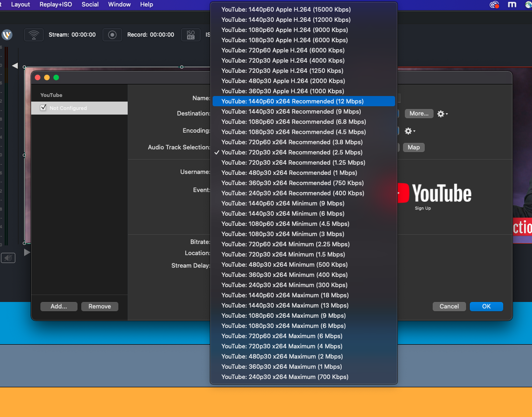
Task: Open the Destination gear settings menu
Action: point(442,114)
